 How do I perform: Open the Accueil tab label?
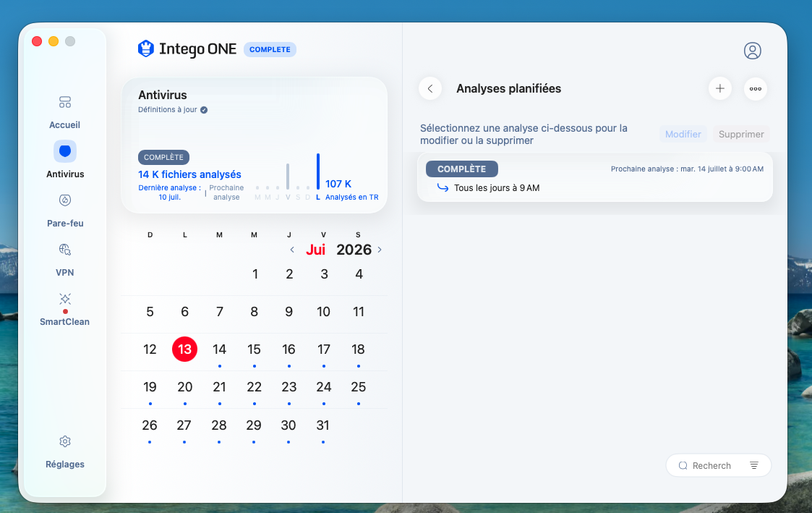click(65, 125)
